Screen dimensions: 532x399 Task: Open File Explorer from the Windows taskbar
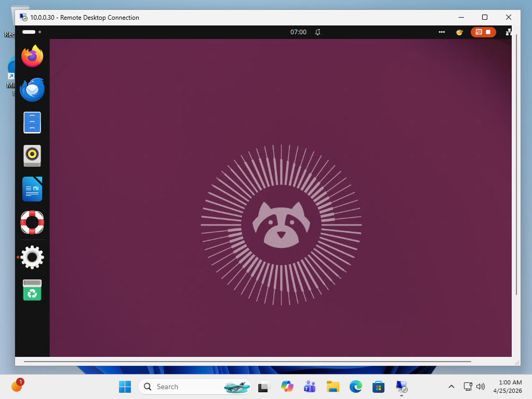coord(333,387)
